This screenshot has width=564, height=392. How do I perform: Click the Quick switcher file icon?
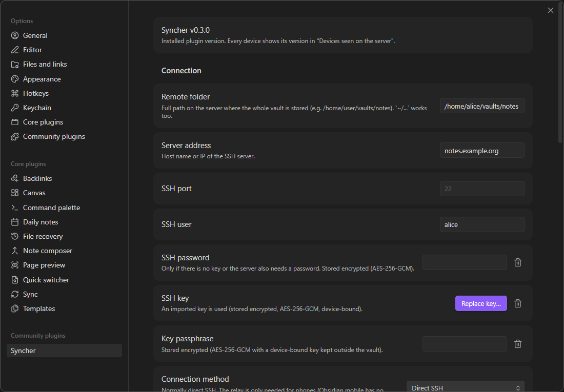(x=15, y=280)
